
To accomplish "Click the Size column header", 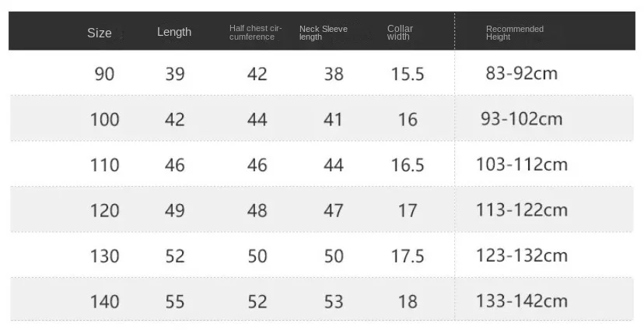I will [100, 33].
